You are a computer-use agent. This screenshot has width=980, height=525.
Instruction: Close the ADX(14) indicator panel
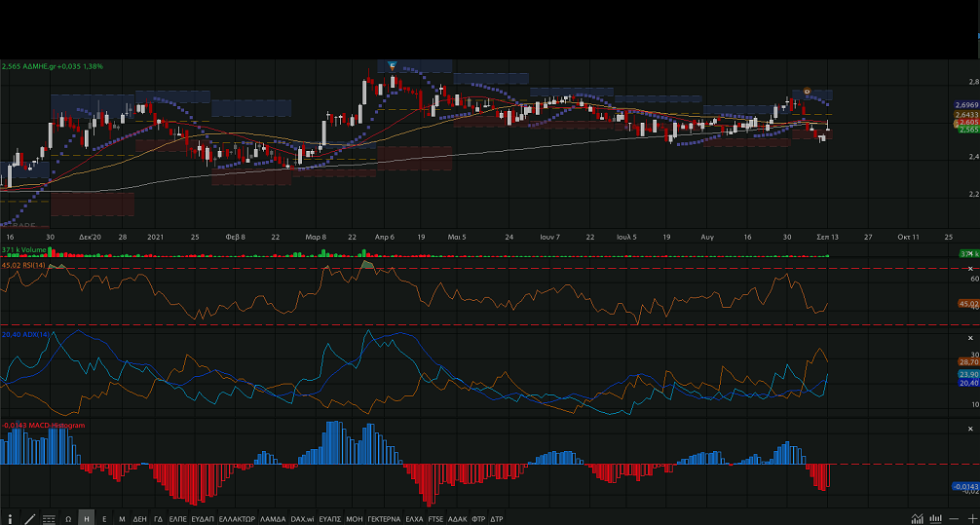pyautogui.click(x=970, y=337)
